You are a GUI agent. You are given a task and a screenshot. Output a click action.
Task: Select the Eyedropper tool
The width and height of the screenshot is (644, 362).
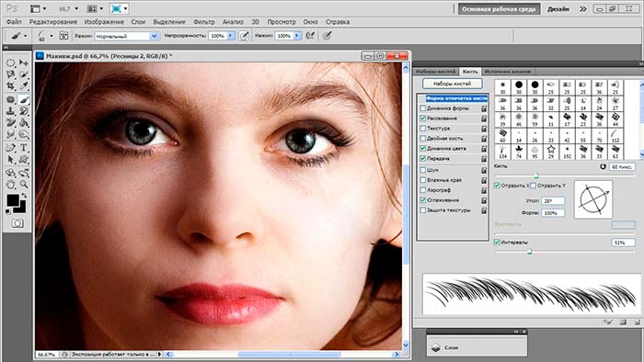[24, 86]
